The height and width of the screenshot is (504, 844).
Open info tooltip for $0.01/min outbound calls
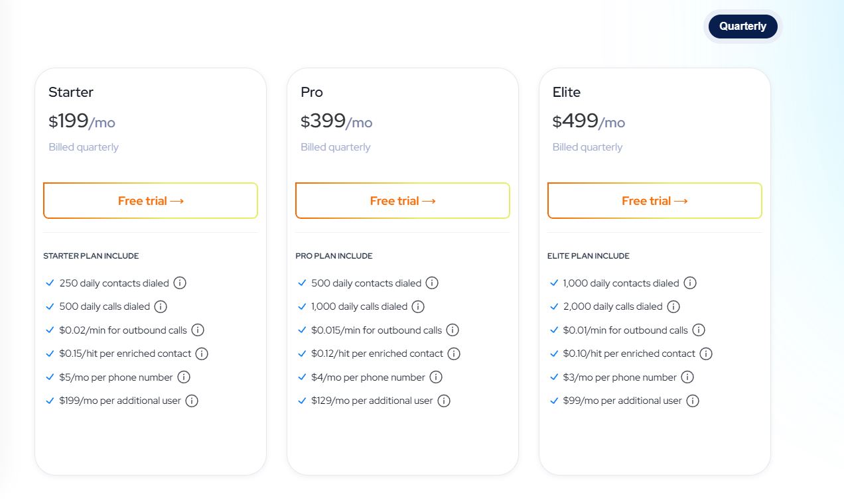pyautogui.click(x=699, y=330)
